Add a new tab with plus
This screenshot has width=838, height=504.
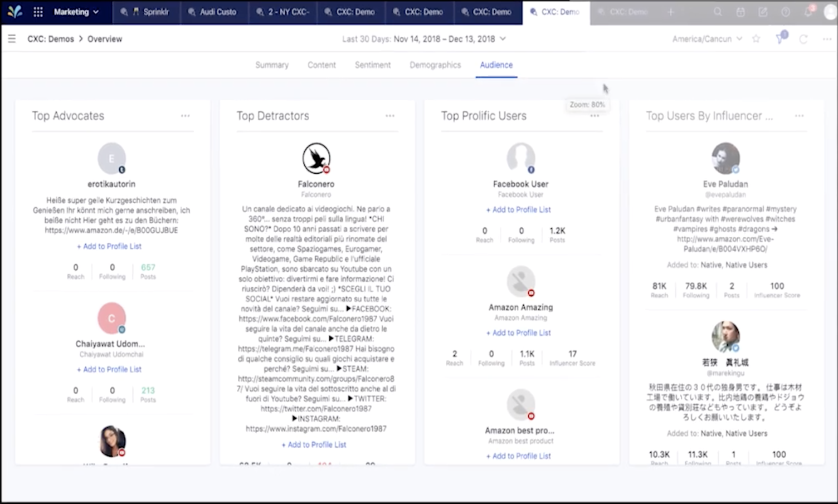coord(671,12)
